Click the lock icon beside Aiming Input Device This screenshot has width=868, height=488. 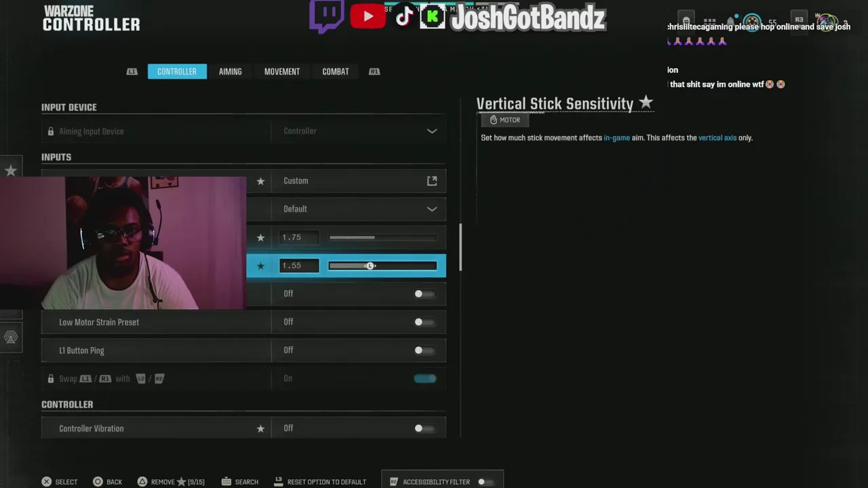51,131
